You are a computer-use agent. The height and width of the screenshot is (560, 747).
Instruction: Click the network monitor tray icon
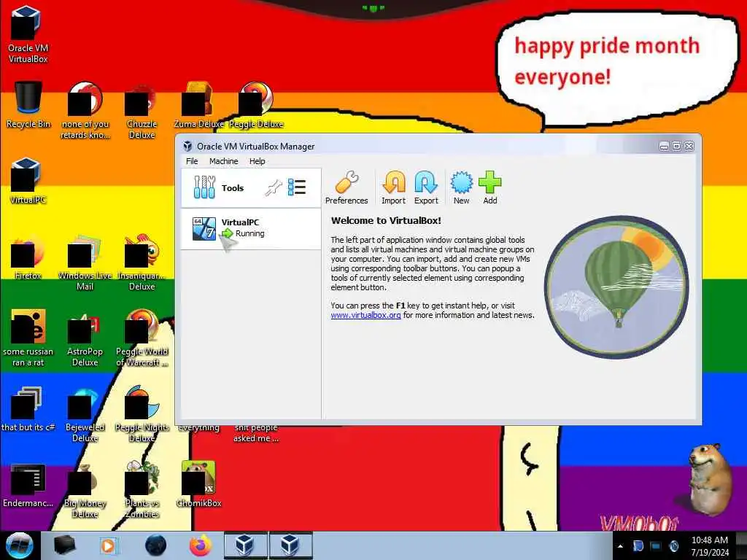coord(656,546)
